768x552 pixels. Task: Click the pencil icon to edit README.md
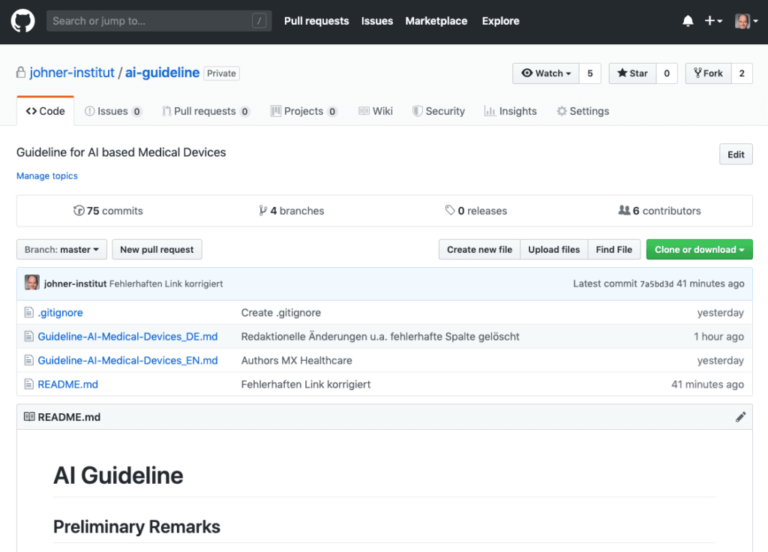tap(741, 417)
